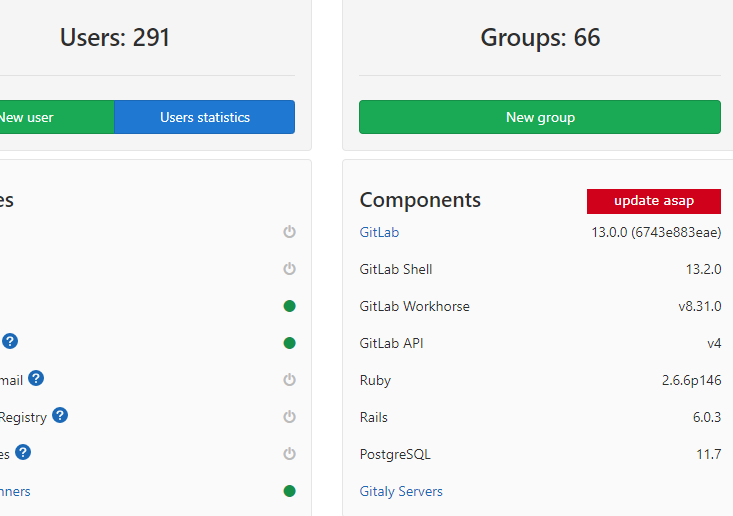Image resolution: width=733 pixels, height=516 pixels.
Task: Click power icon opposite GitLab Shell
Action: (x=289, y=269)
